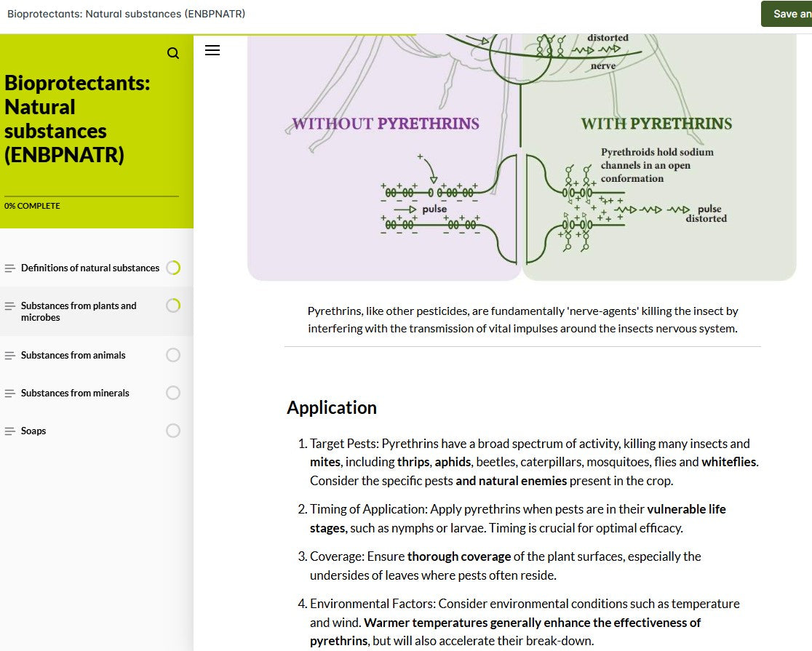Toggle the progress circle for Substances from animals
Screen dimensions: 812x651
pyautogui.click(x=172, y=355)
